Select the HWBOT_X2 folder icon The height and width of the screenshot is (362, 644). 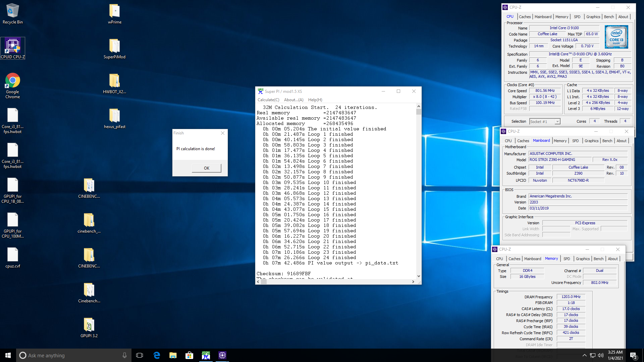click(115, 83)
